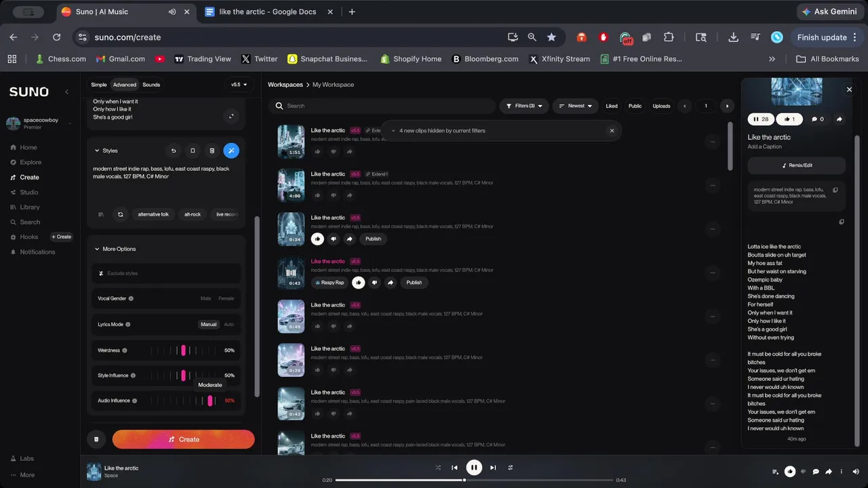
Task: Open Chrome extensions puzzle icon
Action: click(669, 37)
